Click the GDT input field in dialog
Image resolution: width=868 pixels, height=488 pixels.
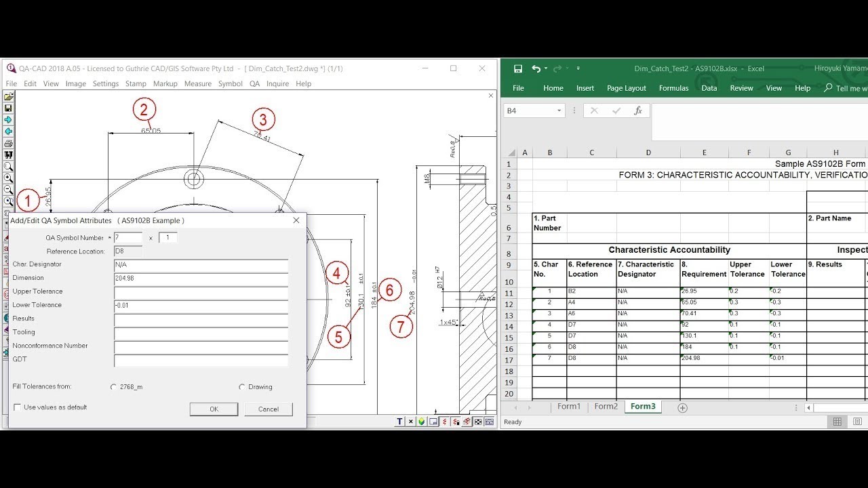(201, 360)
